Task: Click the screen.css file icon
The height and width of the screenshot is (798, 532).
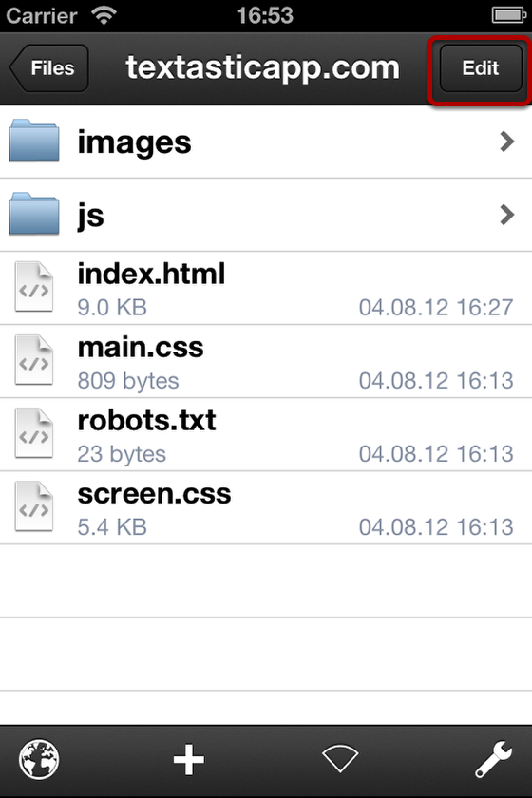Action: [33, 506]
